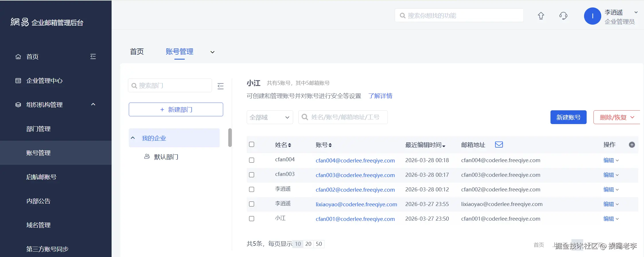This screenshot has width=644, height=257.
Task: Open account cfan001@coderlee.freeqiye.com link
Action: coord(355,219)
